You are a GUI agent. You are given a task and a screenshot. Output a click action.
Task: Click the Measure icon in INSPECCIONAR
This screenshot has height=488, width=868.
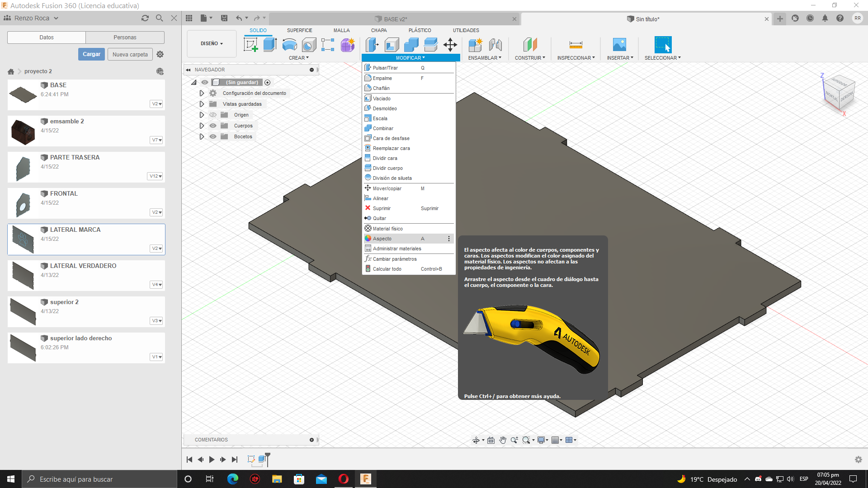[576, 45]
